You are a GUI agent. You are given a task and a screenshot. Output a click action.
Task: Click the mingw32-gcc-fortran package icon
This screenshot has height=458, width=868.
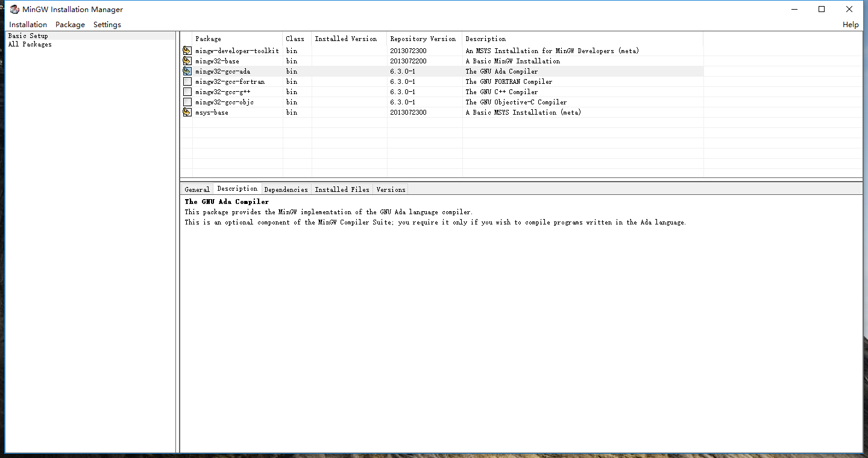(187, 81)
